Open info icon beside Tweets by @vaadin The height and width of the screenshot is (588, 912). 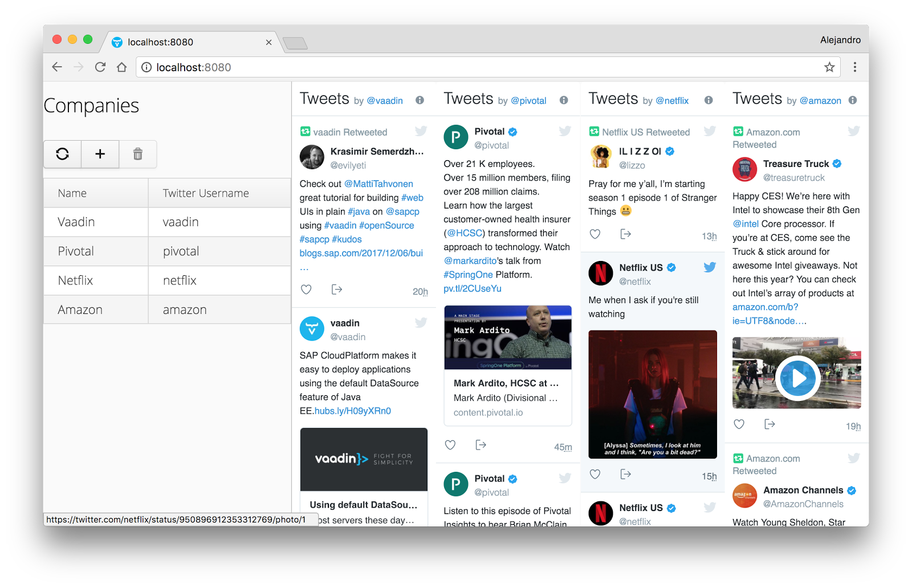[420, 100]
